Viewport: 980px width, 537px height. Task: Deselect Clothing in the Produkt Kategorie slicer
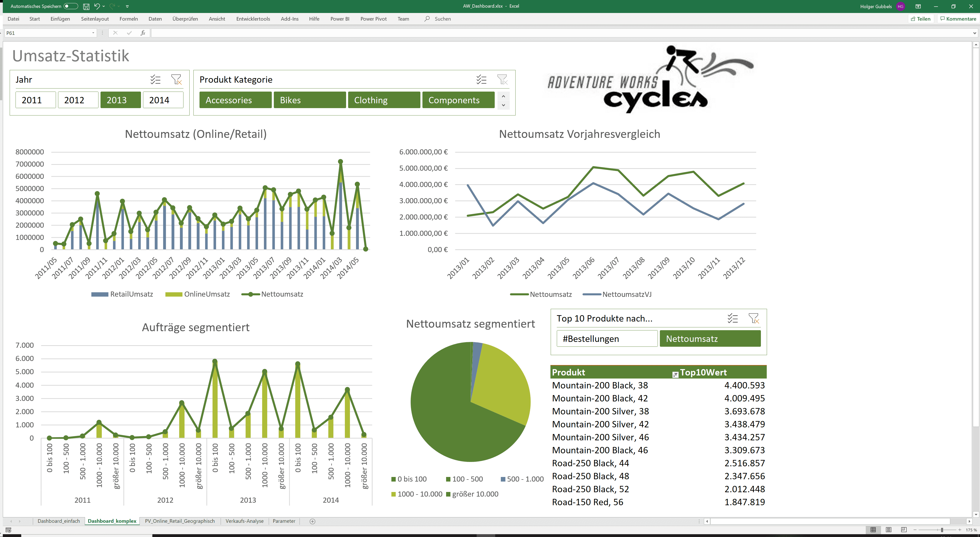point(384,100)
